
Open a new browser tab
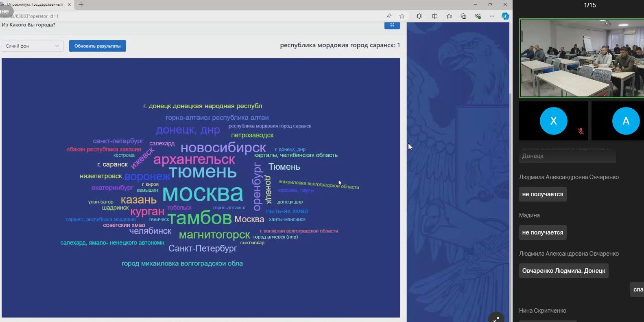(x=81, y=4)
